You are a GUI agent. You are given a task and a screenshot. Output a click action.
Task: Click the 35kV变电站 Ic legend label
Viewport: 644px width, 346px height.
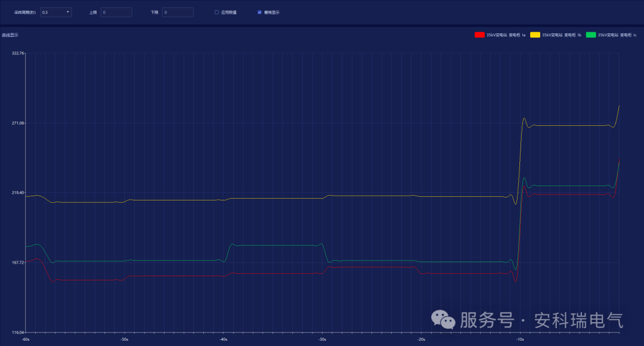617,35
